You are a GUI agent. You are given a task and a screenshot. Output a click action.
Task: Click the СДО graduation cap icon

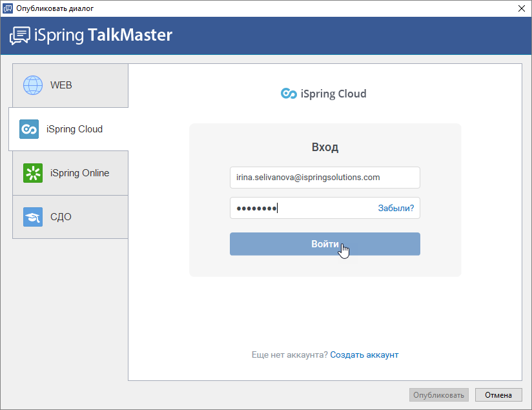coord(33,217)
